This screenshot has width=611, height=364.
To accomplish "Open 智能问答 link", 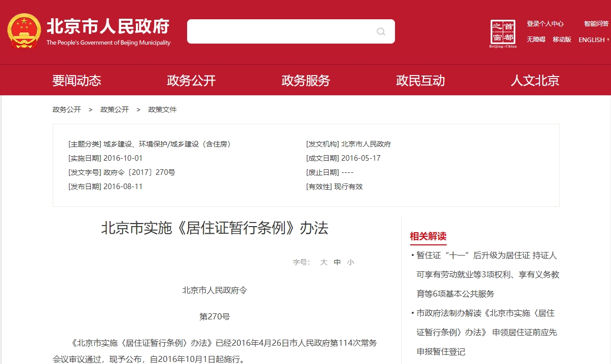I will 596,24.
